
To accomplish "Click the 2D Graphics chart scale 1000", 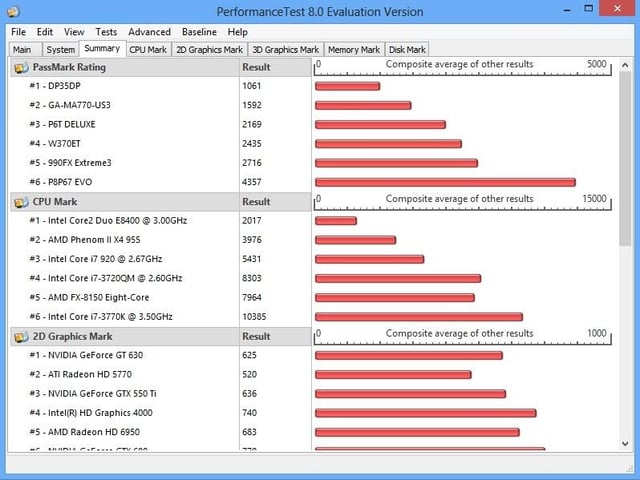I will [x=597, y=333].
